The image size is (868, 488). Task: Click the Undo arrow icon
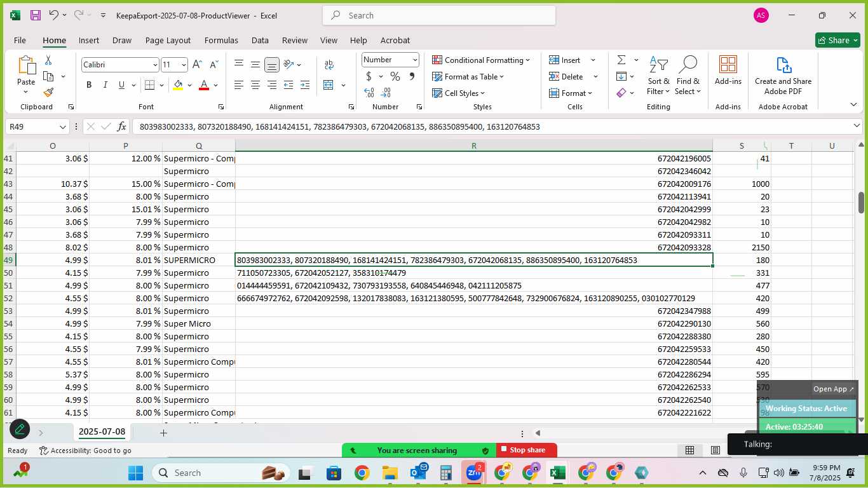pos(54,15)
